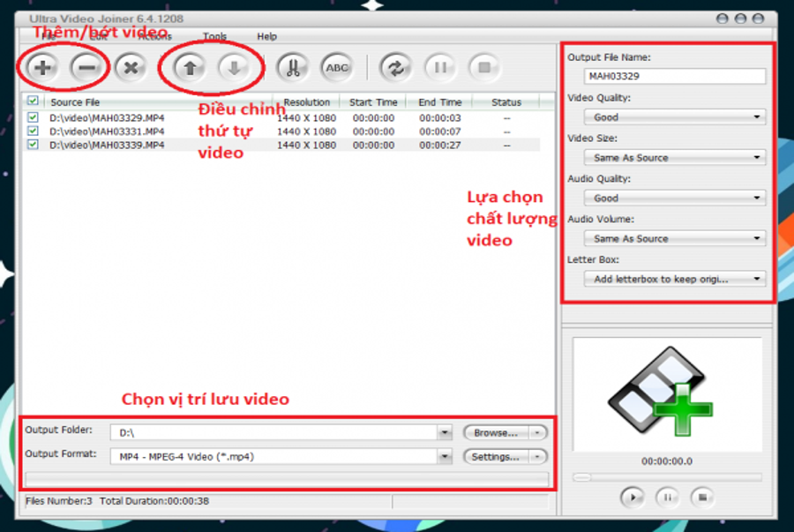Image resolution: width=794 pixels, height=532 pixels.
Task: Open the arrow beside Browse button
Action: tap(537, 433)
